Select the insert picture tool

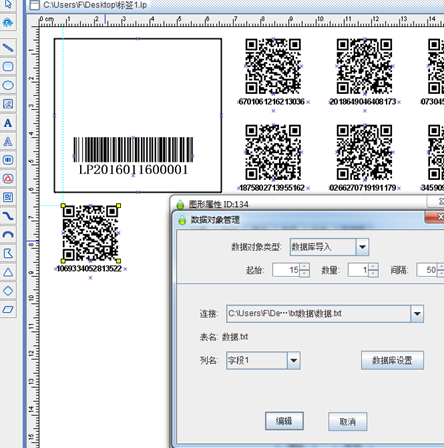click(x=8, y=104)
